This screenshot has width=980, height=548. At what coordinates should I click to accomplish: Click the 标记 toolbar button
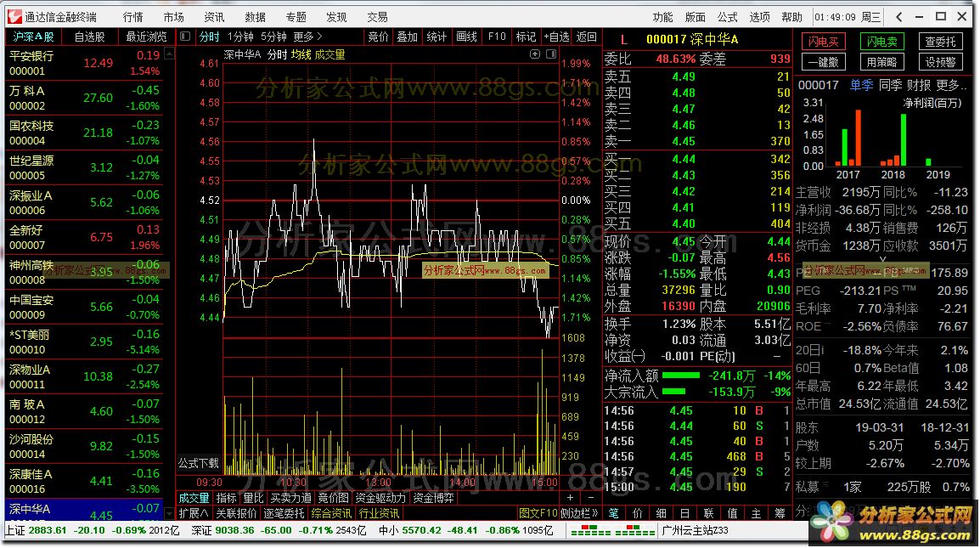point(526,37)
